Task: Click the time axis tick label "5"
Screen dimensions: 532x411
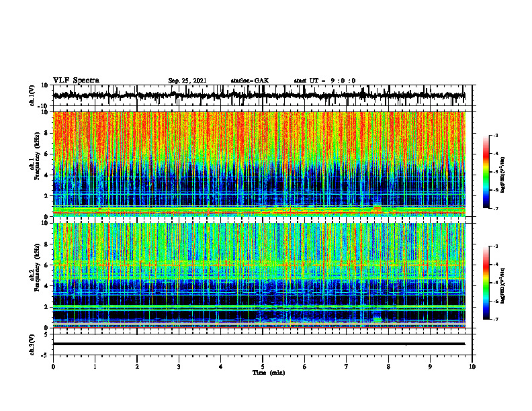Action: coord(263,367)
